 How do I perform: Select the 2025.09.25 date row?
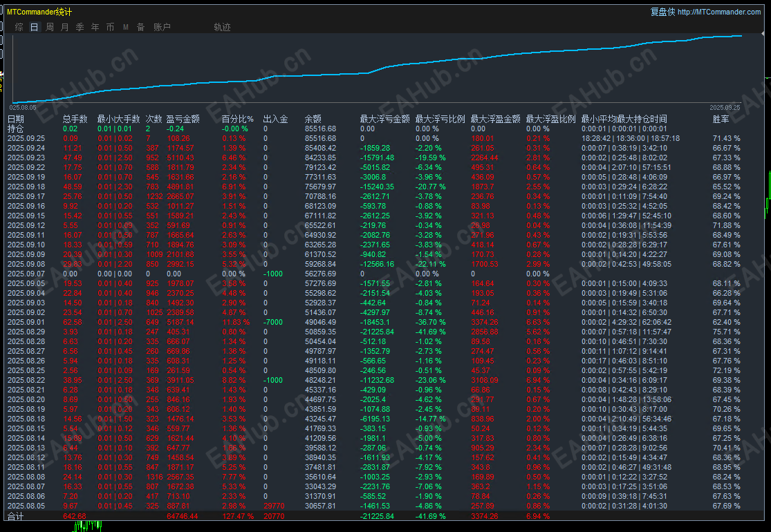pyautogui.click(x=26, y=138)
